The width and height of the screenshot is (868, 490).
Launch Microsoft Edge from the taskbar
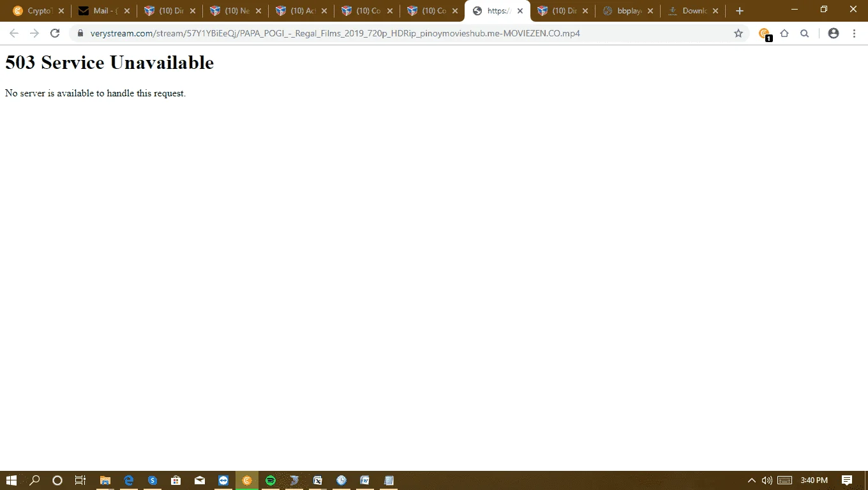pyautogui.click(x=129, y=480)
